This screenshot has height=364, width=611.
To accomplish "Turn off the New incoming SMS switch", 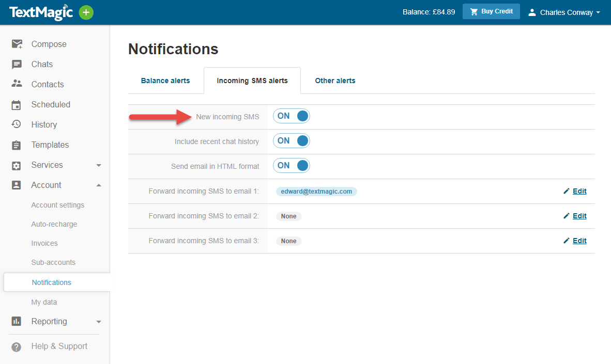I will tap(291, 116).
